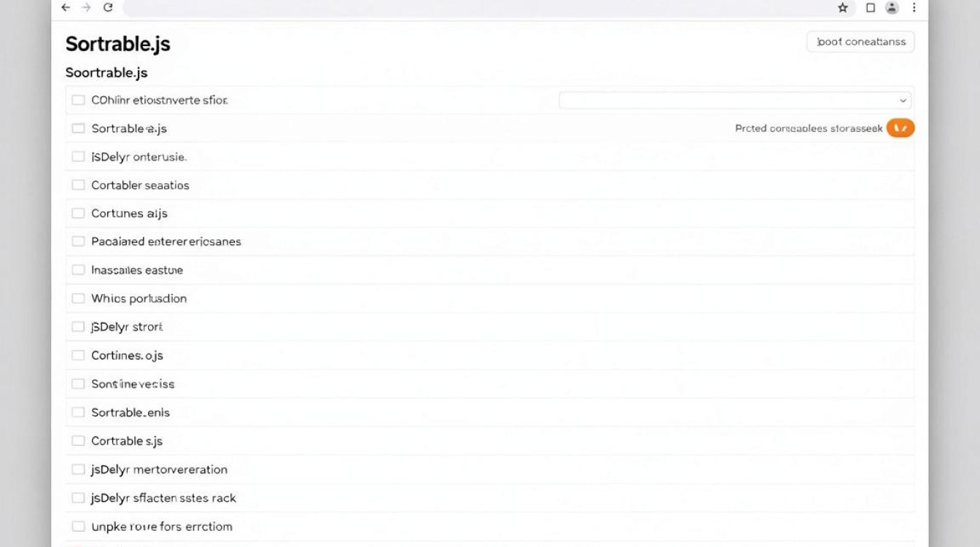
Task: Go forward with the browser forward arrow
Action: click(x=87, y=7)
